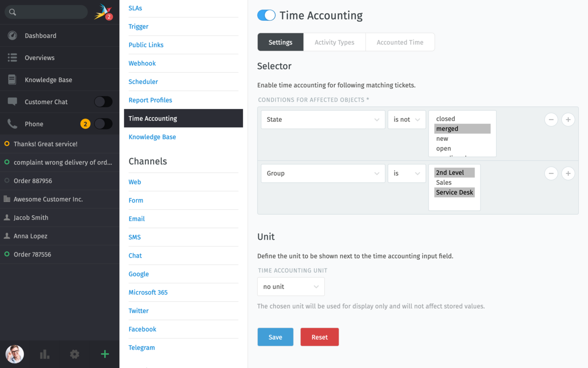Enable the Phone toggle
Viewport: 588px width, 368px height.
(103, 123)
